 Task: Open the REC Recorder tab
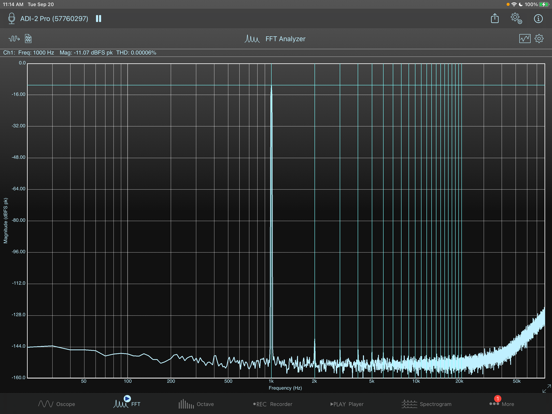pos(273,404)
